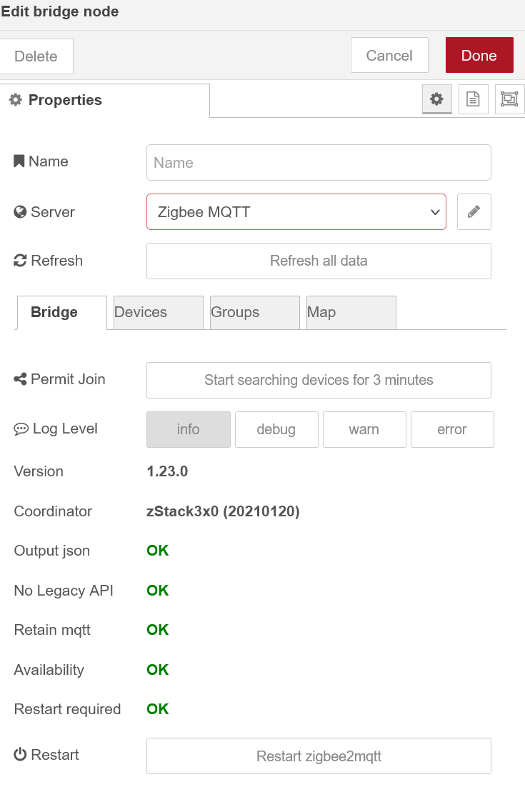
Task: Click inside the Name input field
Action: [x=319, y=162]
